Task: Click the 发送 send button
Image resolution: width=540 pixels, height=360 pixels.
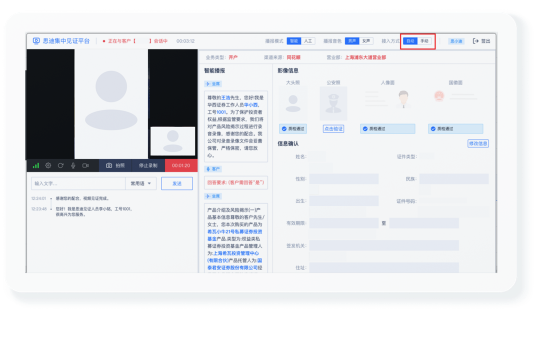Action: (177, 184)
